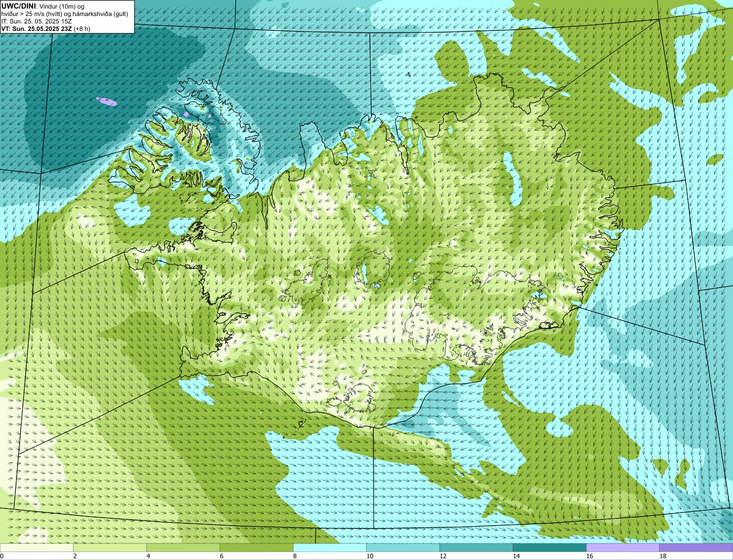Click the pale yellow 0–2 m/s legend swatch
The width and height of the screenshot is (733, 560).
pos(37,548)
